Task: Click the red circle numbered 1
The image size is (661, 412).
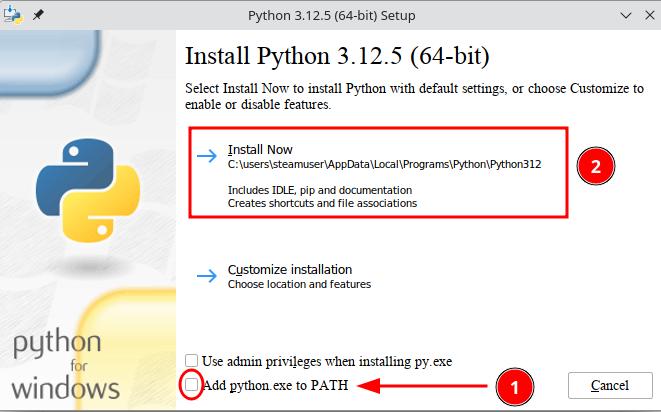Action: 514,386
